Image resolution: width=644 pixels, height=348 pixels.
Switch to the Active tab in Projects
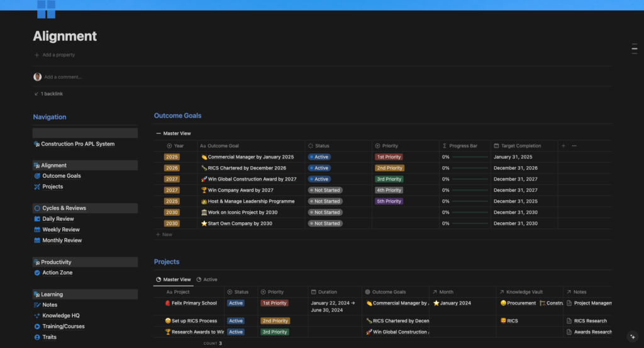click(x=207, y=279)
